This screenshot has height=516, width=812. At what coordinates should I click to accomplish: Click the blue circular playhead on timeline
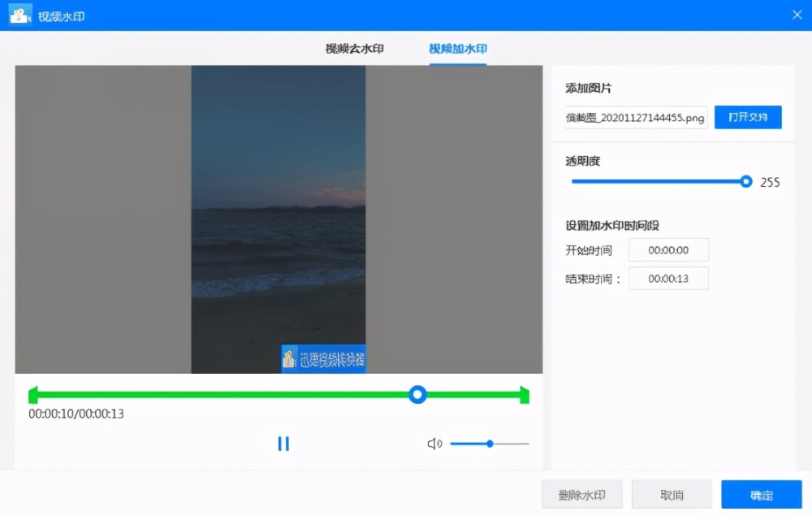417,395
